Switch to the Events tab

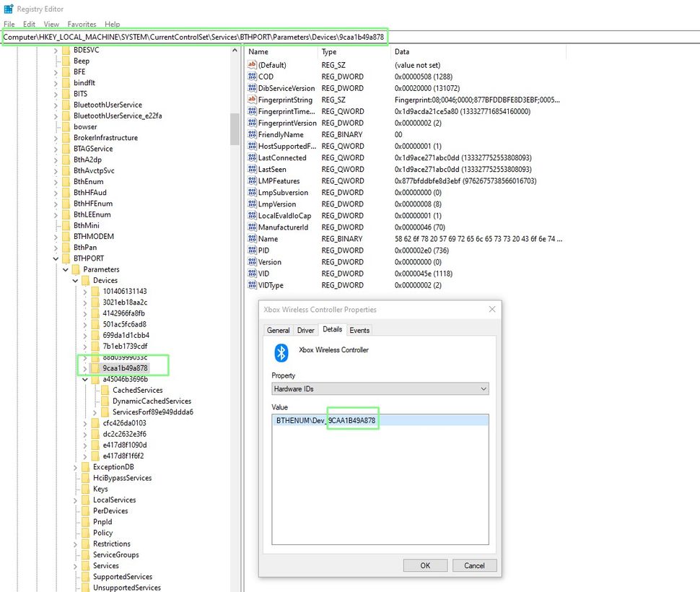(359, 330)
